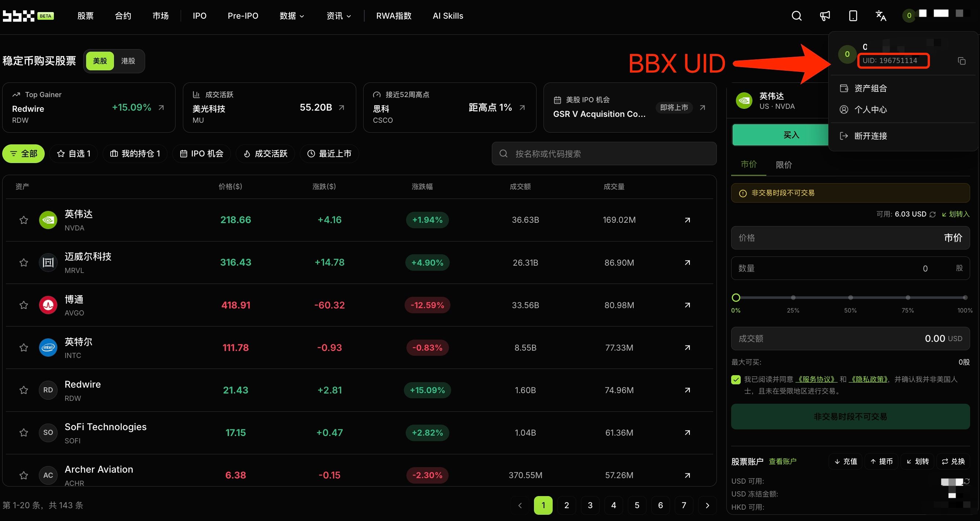Screen dimensions: 980x521
Task: Set amount slider to 75% point
Action: click(x=908, y=298)
